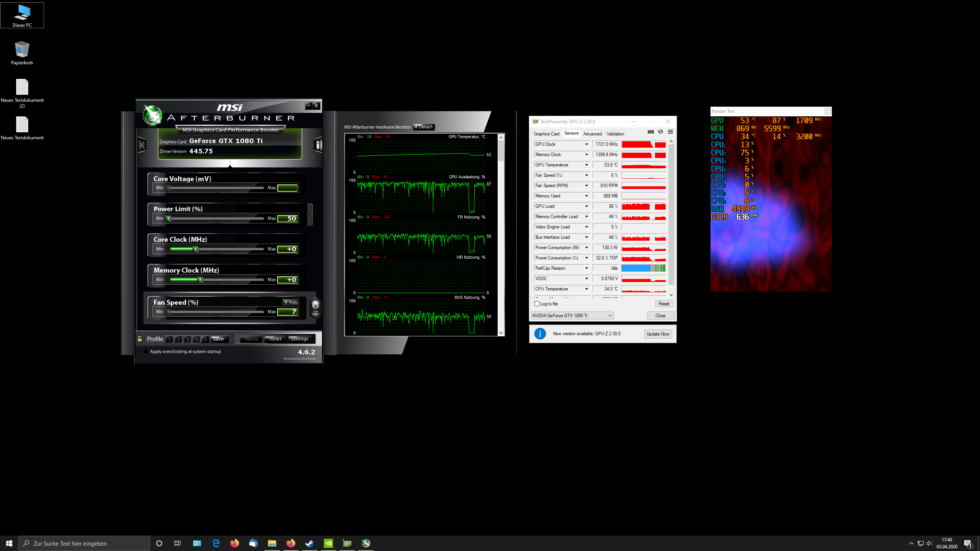Click the profile lock icon
The image size is (980, 551).
(140, 339)
